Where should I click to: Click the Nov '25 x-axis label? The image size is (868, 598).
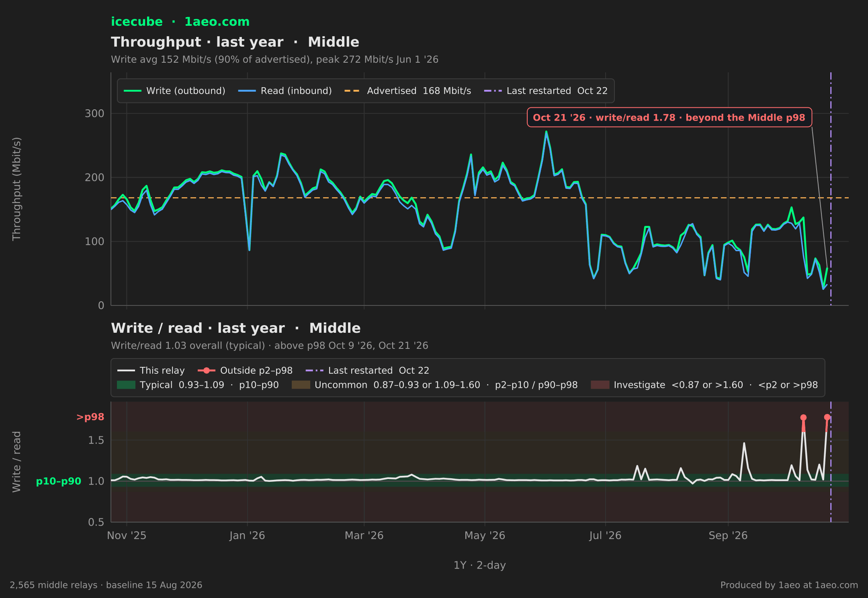coord(127,536)
